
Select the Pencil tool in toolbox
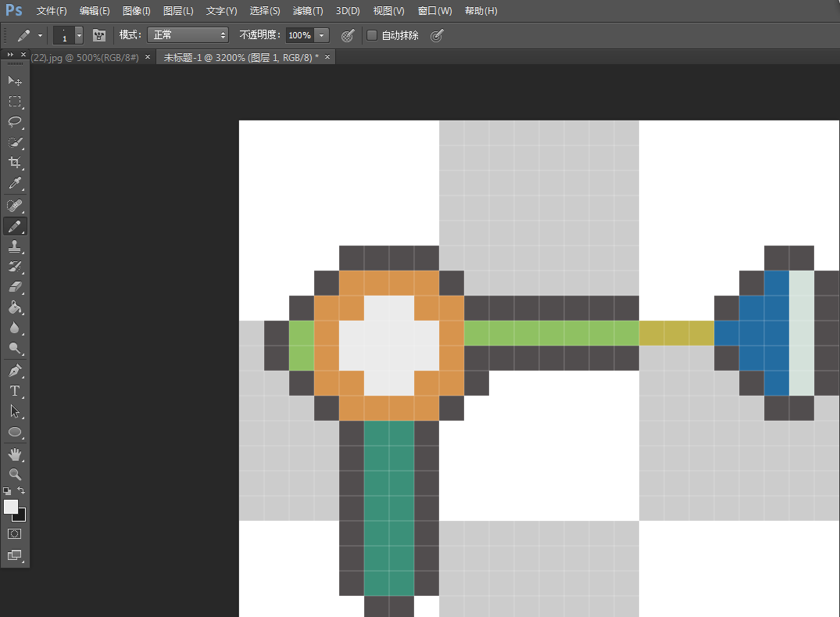pyautogui.click(x=15, y=226)
